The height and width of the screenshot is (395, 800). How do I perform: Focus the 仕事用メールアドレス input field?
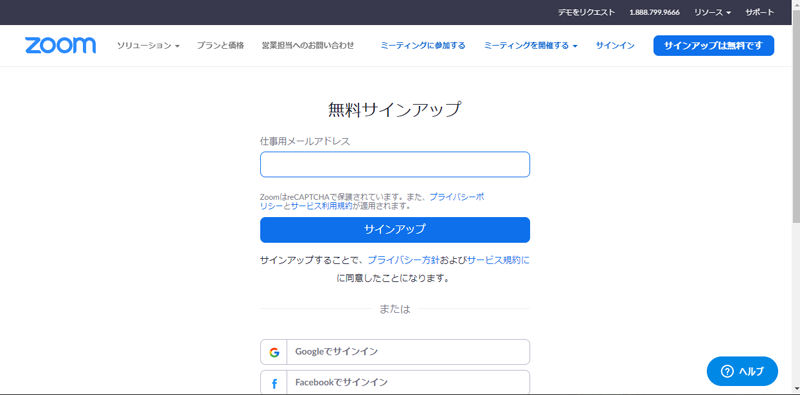point(395,164)
